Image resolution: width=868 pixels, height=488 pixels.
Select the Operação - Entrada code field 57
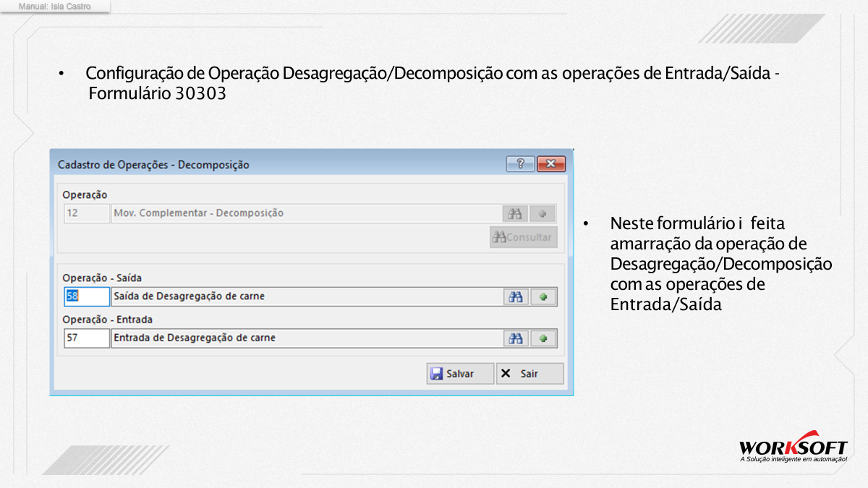pyautogui.click(x=87, y=338)
